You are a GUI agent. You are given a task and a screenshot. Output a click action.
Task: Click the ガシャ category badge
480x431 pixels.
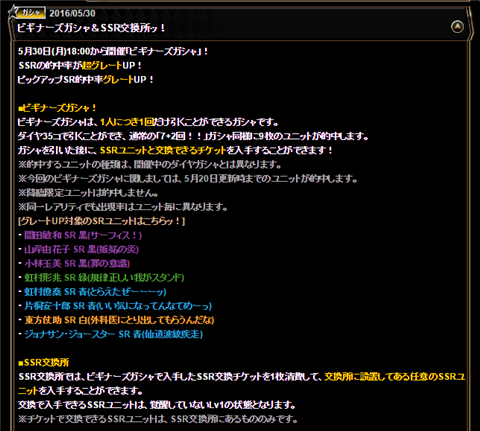pyautogui.click(x=31, y=13)
